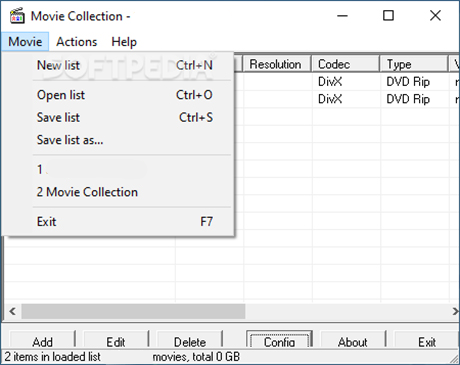Click the horizontal scrollbar left arrow

pos(12,312)
